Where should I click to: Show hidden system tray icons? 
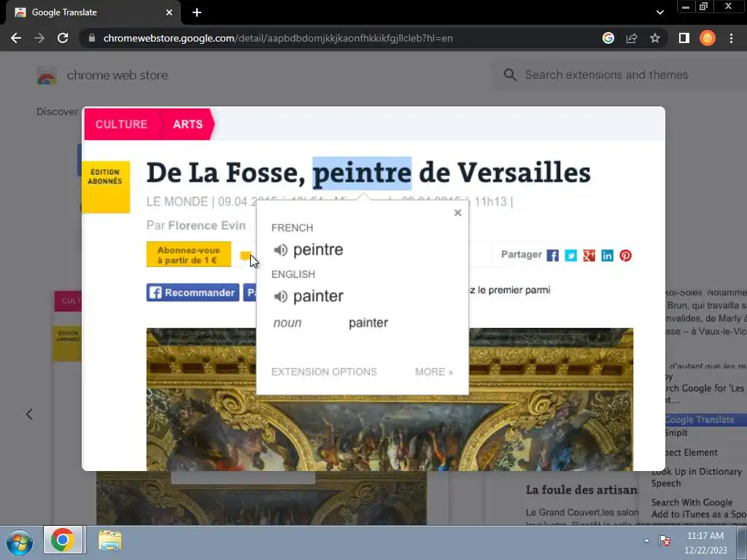pyautogui.click(x=646, y=540)
